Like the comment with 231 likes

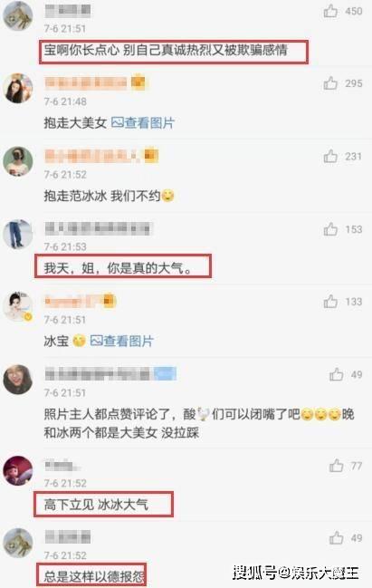[330, 156]
